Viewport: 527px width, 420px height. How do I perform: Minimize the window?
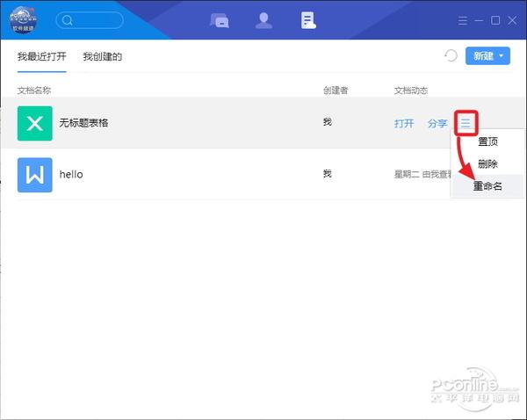point(479,20)
